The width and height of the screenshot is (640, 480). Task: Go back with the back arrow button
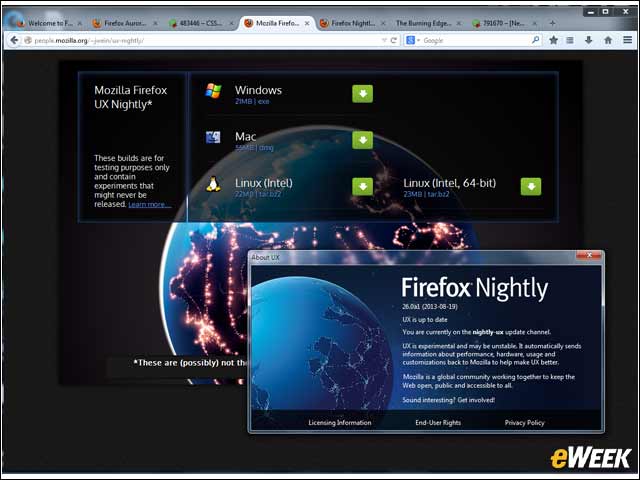[x=14, y=40]
